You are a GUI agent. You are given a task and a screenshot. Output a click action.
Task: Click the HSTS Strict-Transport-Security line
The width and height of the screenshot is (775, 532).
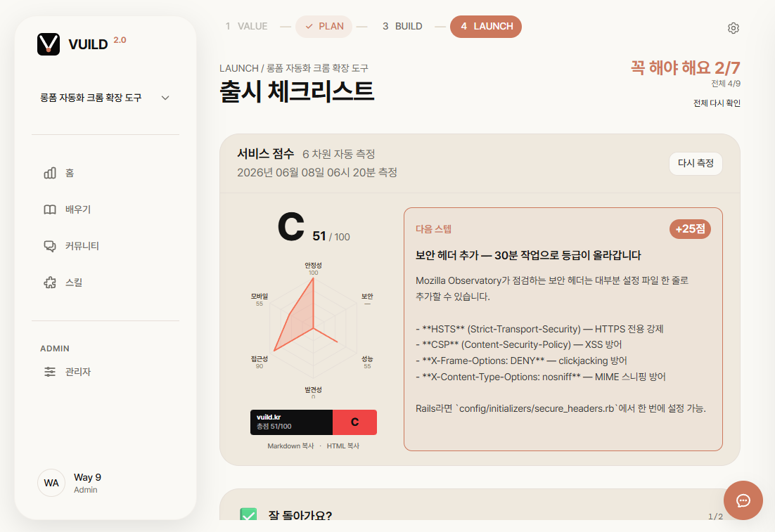click(x=539, y=329)
